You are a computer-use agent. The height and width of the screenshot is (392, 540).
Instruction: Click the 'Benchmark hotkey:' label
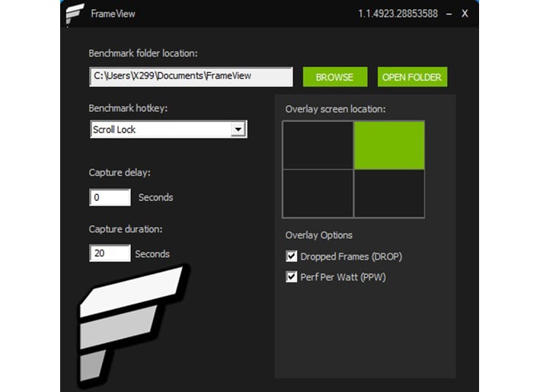(128, 108)
